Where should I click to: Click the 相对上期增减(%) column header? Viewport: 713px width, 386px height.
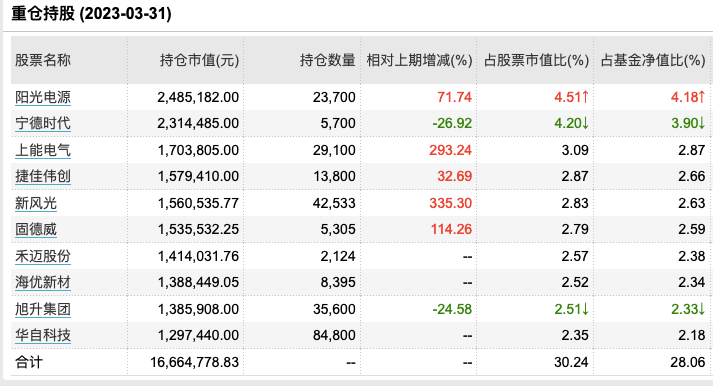(419, 60)
